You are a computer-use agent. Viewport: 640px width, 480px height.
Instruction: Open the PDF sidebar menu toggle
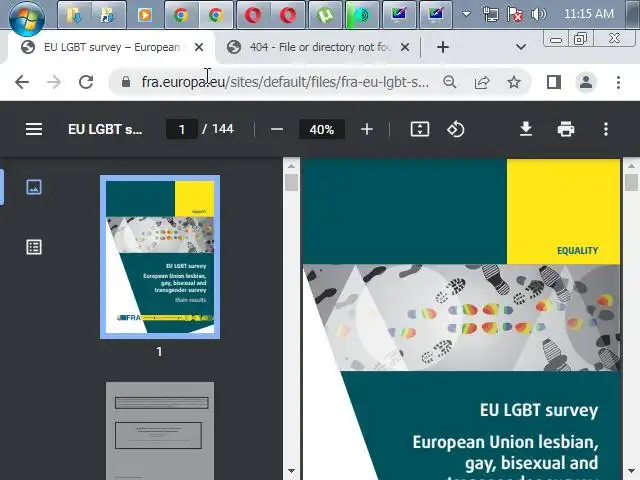[x=34, y=129]
